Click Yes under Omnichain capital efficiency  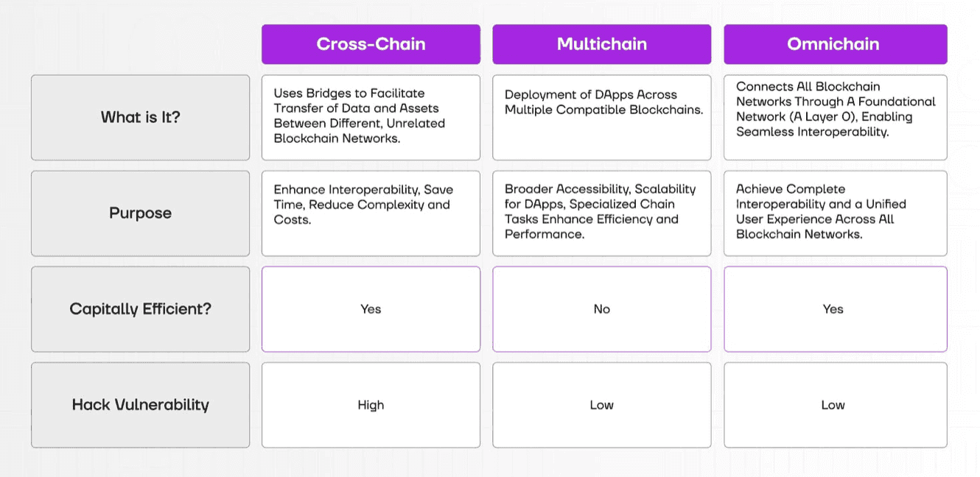pos(835,309)
